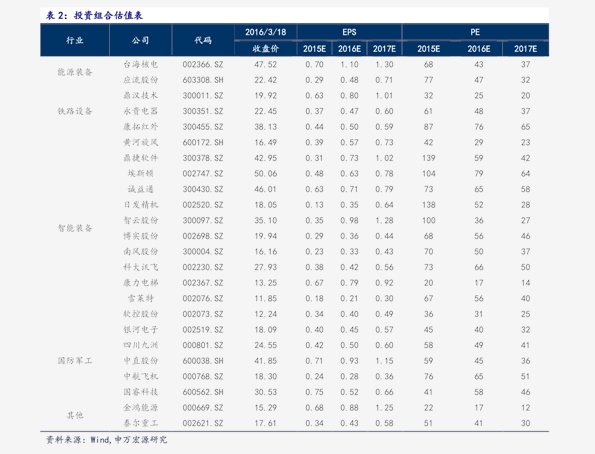This screenshot has height=454, width=595.
Task: Click the PE group header
Action: pos(475,32)
